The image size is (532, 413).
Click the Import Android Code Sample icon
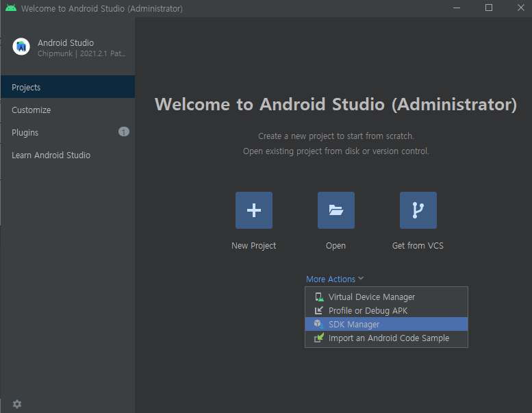click(x=319, y=338)
